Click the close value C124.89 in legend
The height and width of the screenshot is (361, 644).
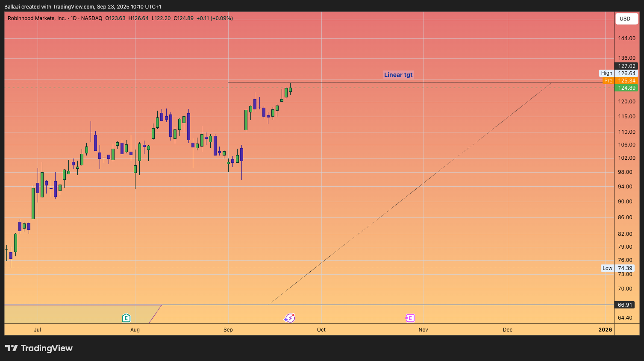coord(183,18)
